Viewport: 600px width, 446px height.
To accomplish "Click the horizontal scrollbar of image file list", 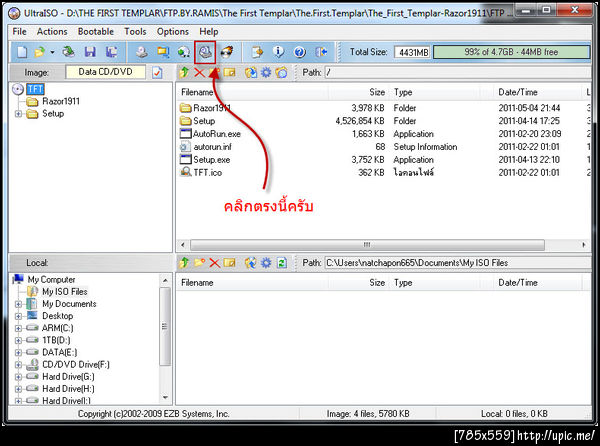I will (x=367, y=245).
